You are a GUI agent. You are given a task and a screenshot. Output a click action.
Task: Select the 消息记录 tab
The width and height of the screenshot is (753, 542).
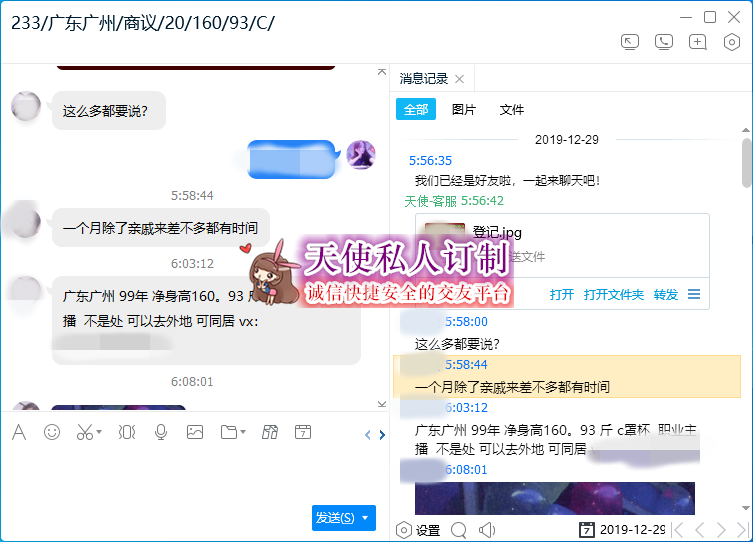click(x=424, y=79)
